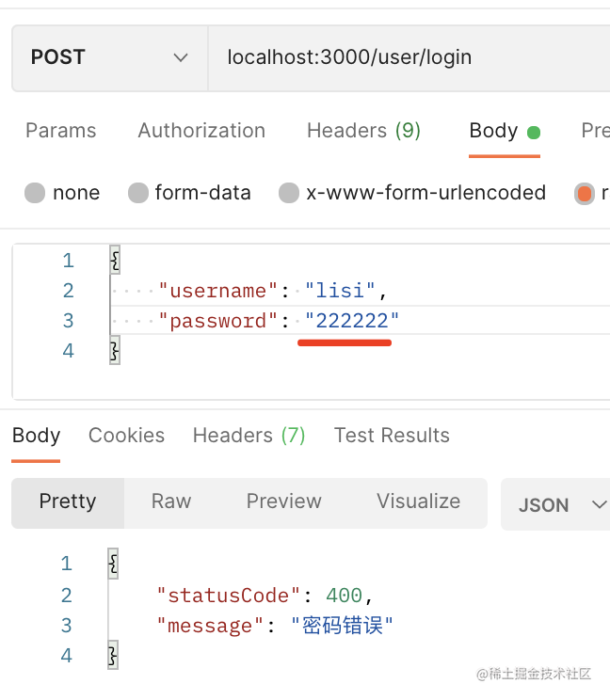Show the Preview response view
The width and height of the screenshot is (610, 700).
283,501
